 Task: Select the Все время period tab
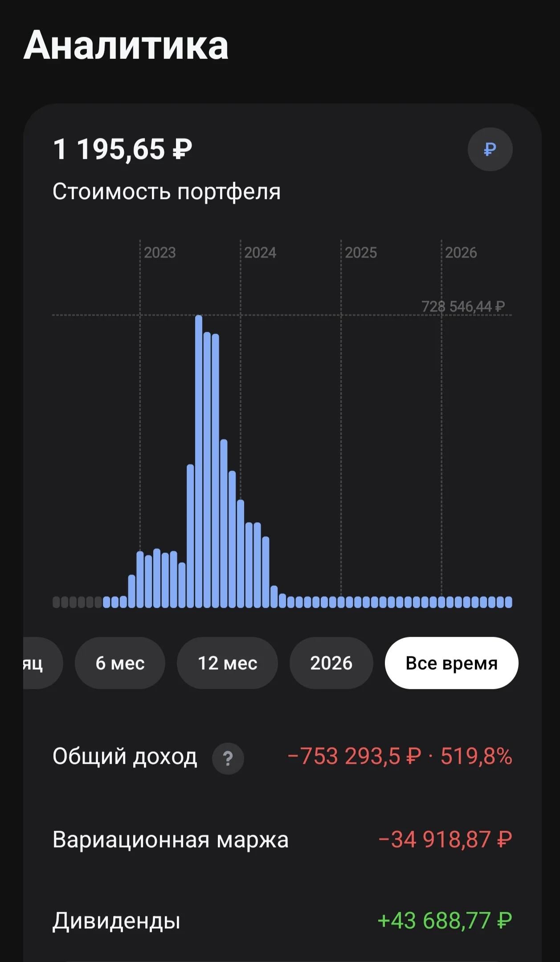coord(451,663)
